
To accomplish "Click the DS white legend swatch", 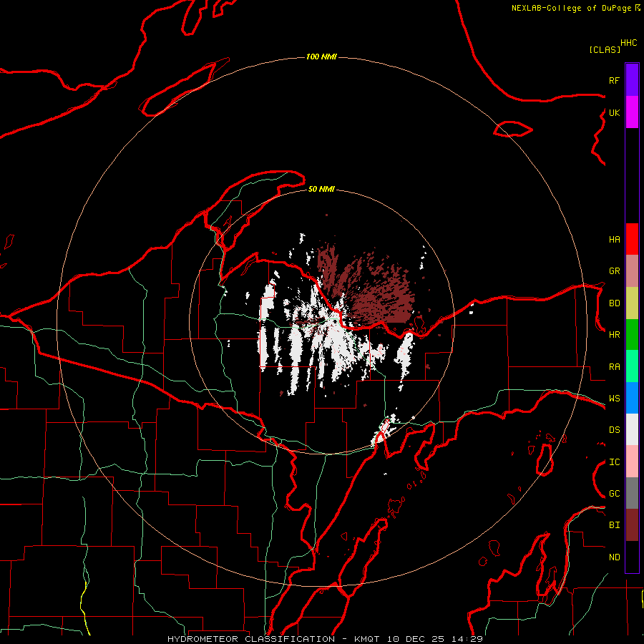I will click(632, 429).
